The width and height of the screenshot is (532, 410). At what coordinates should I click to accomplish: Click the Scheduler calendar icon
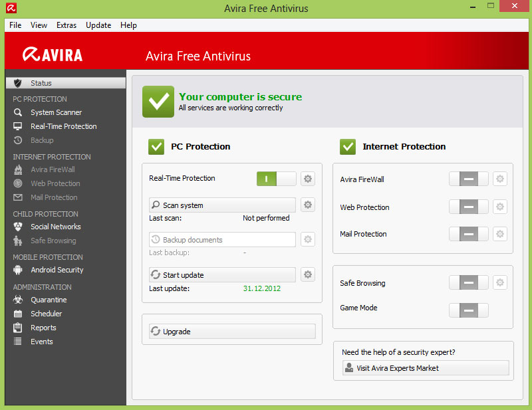[18, 314]
